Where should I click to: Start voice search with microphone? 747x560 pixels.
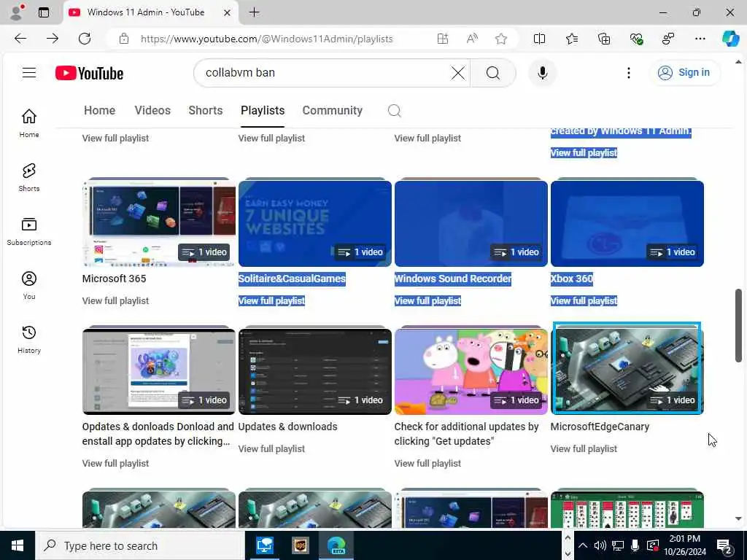coord(542,73)
